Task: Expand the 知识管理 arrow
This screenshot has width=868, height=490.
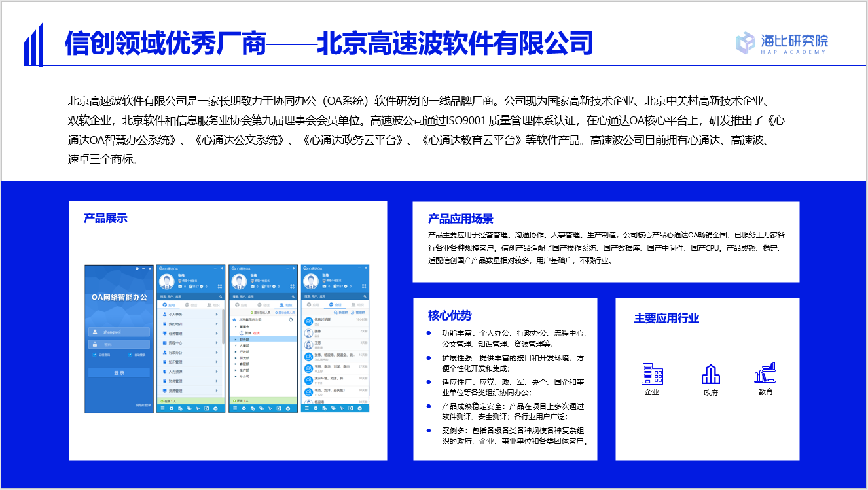Action: [217, 362]
